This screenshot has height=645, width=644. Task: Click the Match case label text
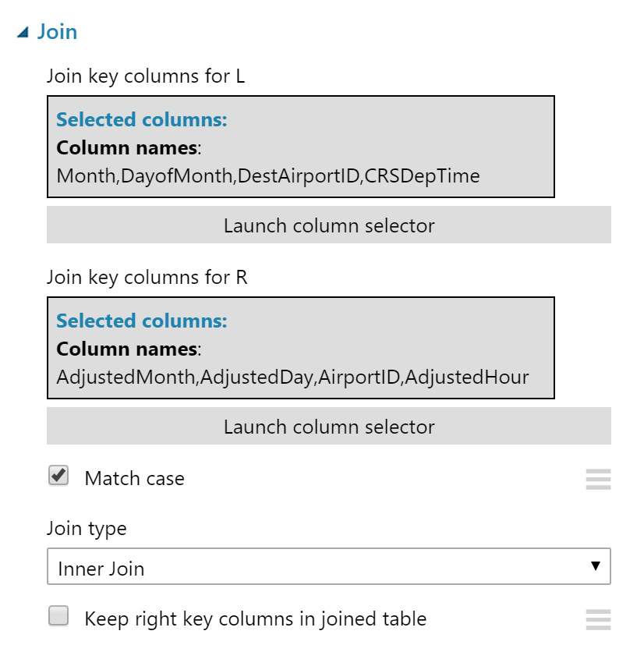pos(134,478)
